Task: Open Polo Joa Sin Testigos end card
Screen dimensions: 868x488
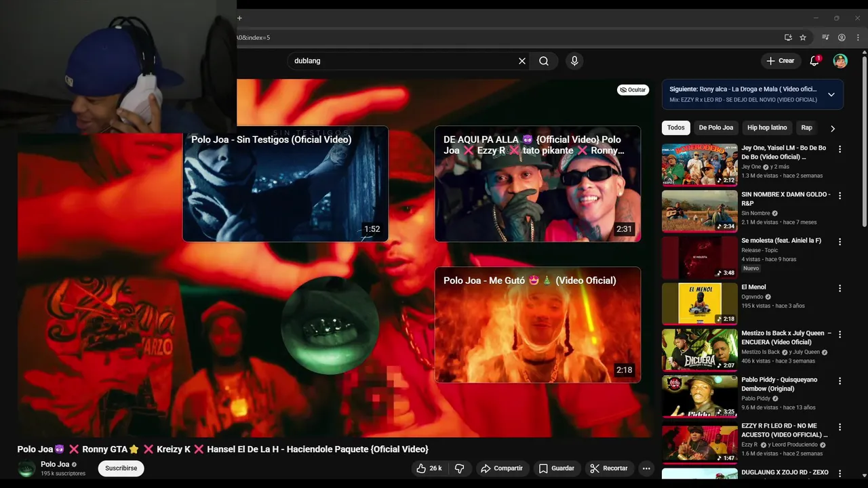Action: [285, 184]
